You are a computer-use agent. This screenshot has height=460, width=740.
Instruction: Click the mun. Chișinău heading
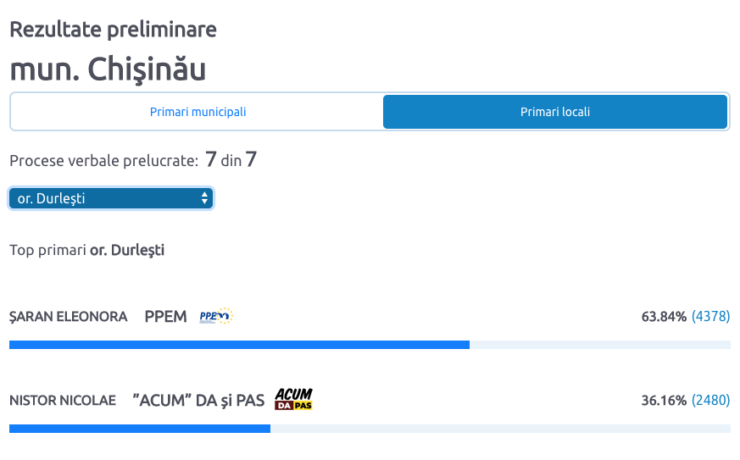coord(108,69)
